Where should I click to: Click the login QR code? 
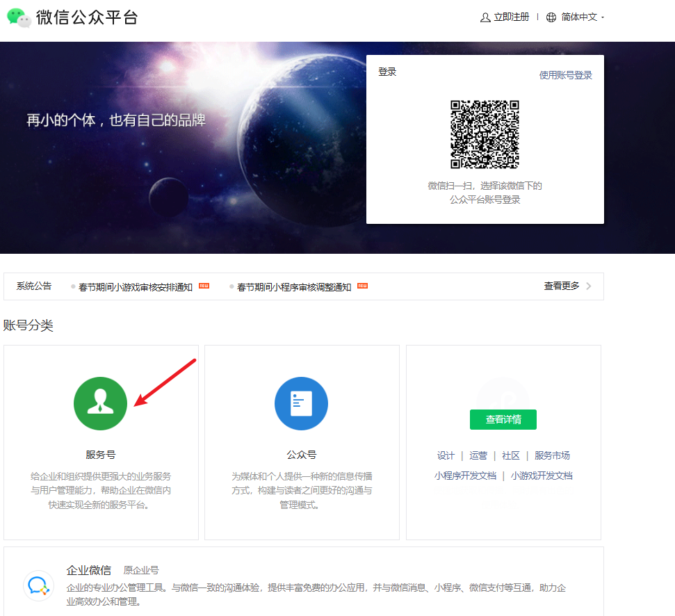point(485,135)
